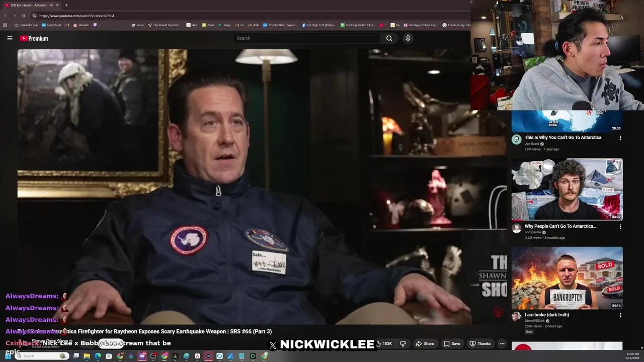
Task: Open the High End ($50+) Facebook bookmark
Action: (x=319, y=25)
